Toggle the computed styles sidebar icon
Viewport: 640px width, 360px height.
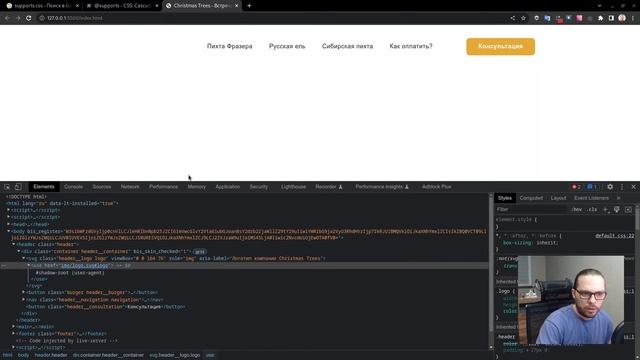tap(628, 209)
